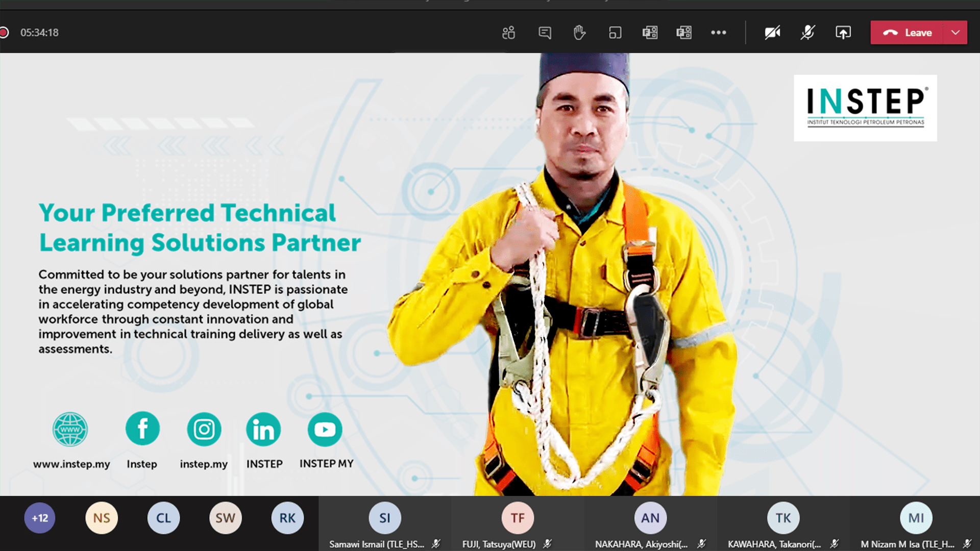Click the YouTube icon on the slide
Screen dimensions: 980x551
(x=325, y=429)
